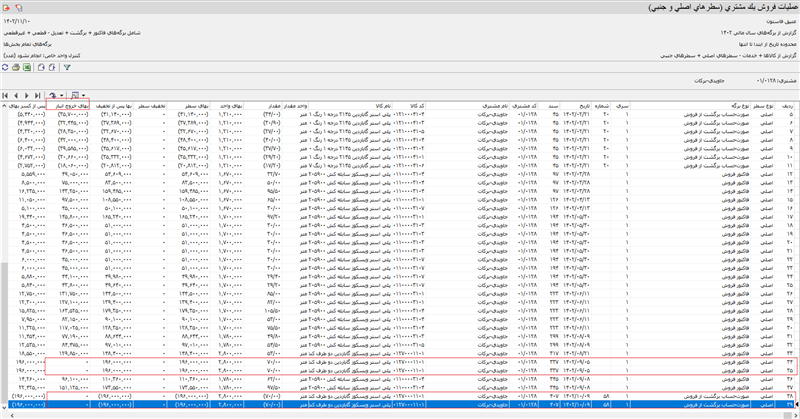Viewport: 800px width, 419px height.
Task: Go to the next record
Action: pyautogui.click(x=29, y=95)
